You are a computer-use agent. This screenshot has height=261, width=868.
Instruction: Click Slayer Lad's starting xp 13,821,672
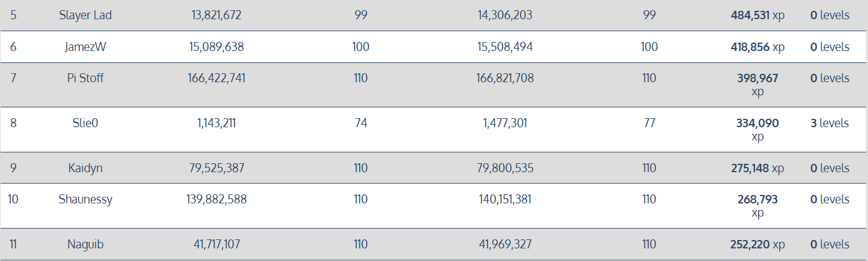pos(216,15)
